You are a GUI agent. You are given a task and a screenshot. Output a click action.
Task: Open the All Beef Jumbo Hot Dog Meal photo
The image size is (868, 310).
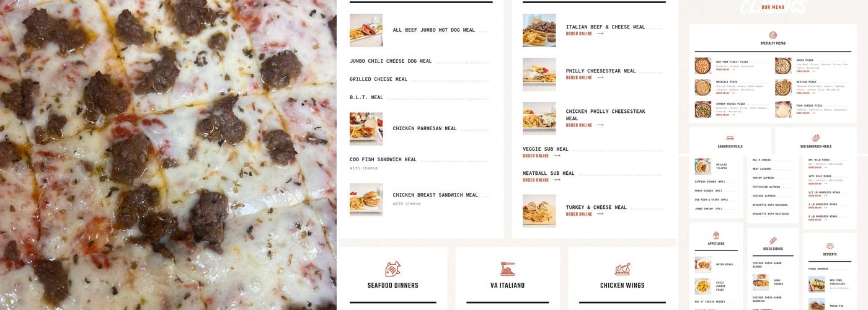point(366,30)
